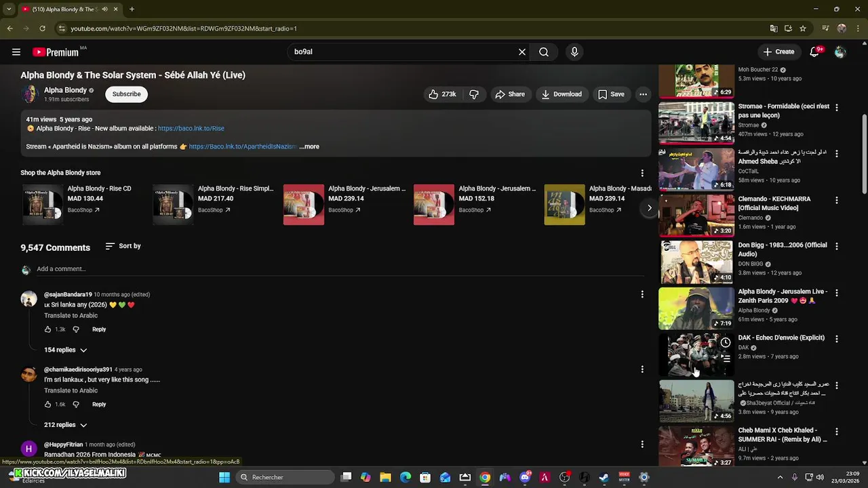
Task: Open Clemando KECHMARRA video thumbnail
Action: (x=696, y=216)
